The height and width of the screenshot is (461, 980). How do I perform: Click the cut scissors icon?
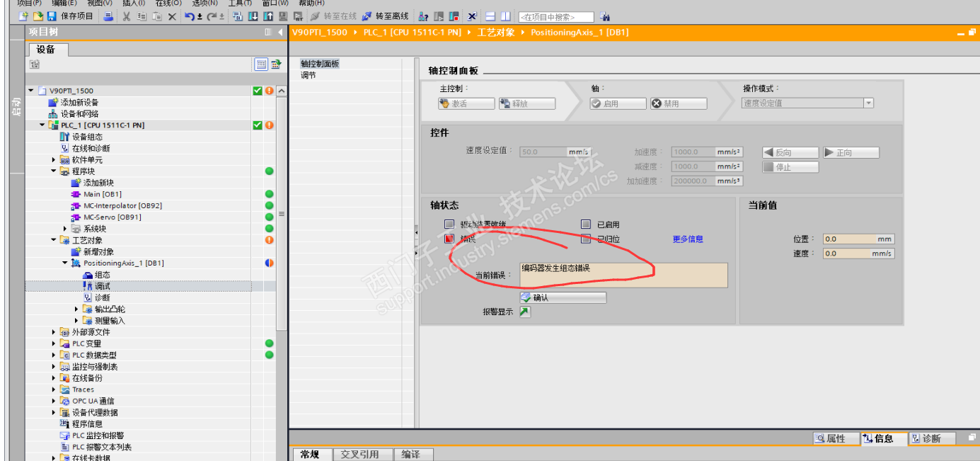point(127,16)
